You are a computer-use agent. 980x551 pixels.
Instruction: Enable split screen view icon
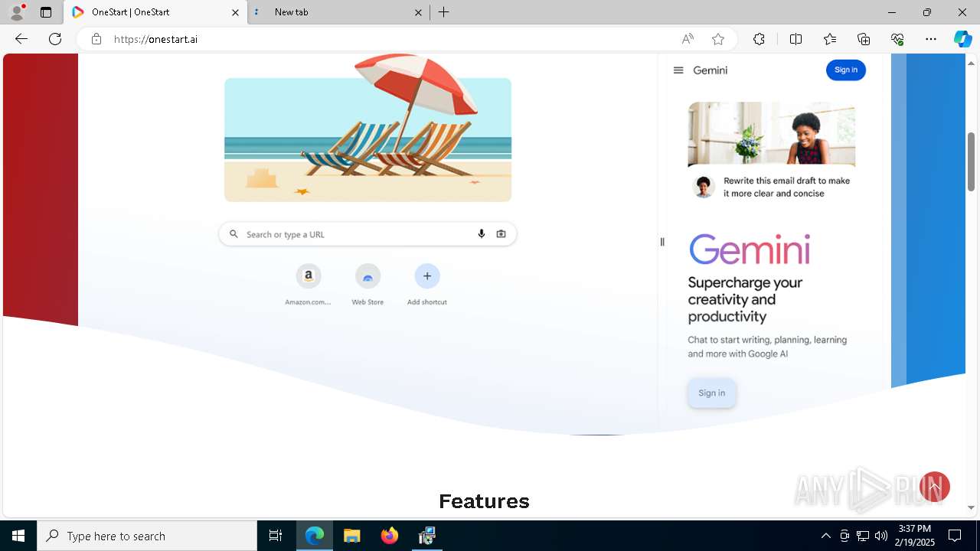point(795,39)
